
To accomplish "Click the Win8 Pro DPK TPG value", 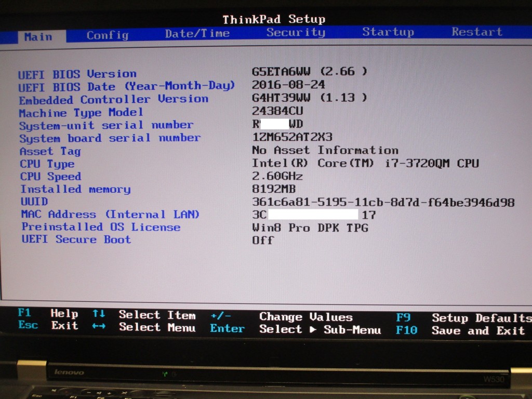I will tap(310, 228).
